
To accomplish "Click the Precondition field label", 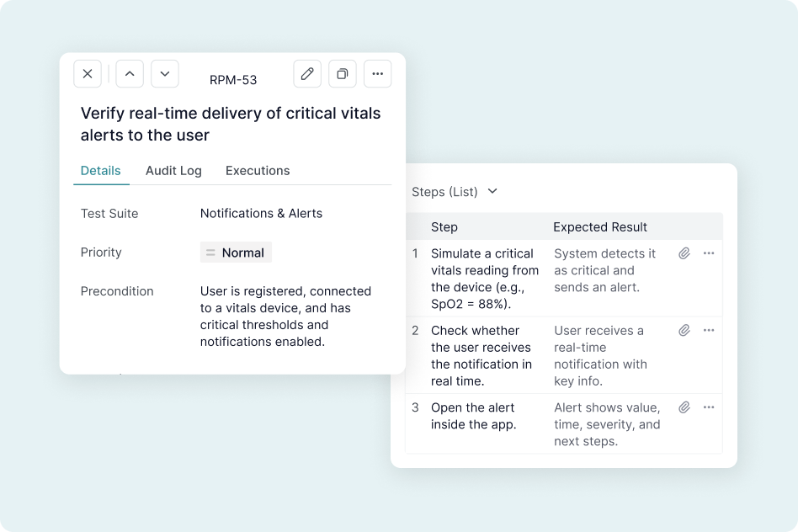I will coord(117,291).
